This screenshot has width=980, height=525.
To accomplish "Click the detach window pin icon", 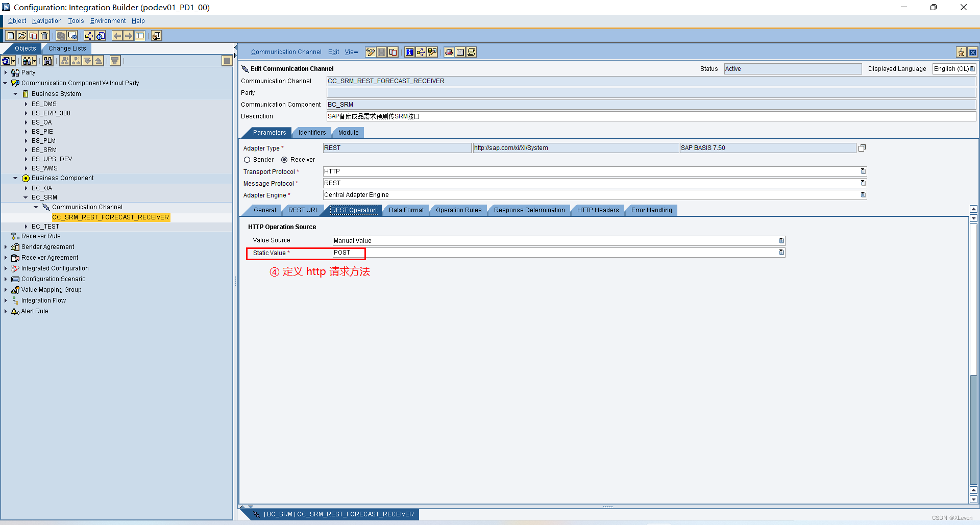I will [x=961, y=52].
